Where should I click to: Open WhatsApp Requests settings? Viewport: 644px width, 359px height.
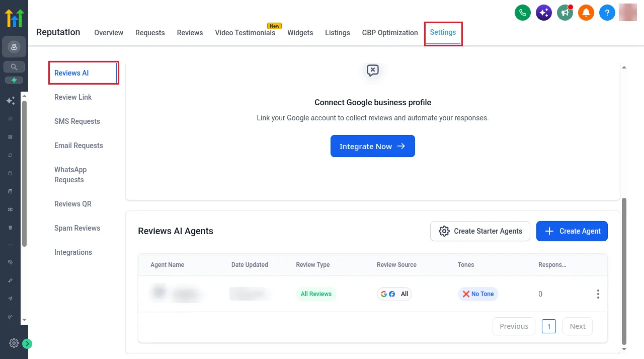pos(70,175)
